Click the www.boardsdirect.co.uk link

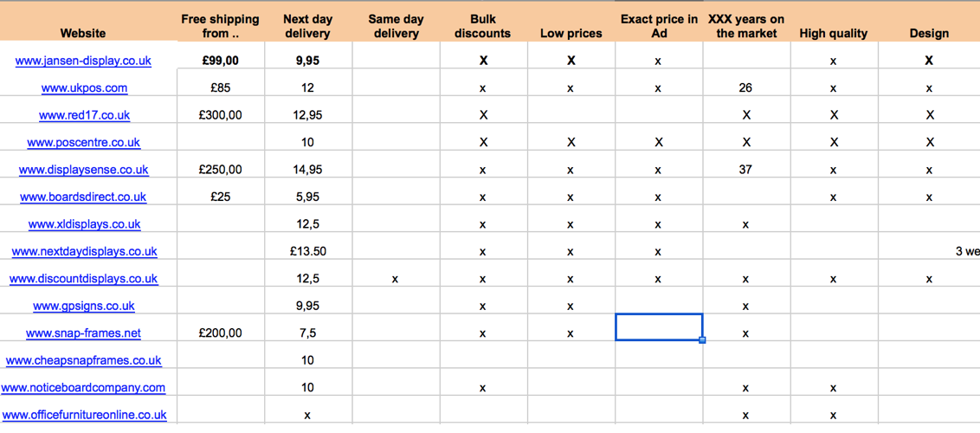click(x=83, y=197)
